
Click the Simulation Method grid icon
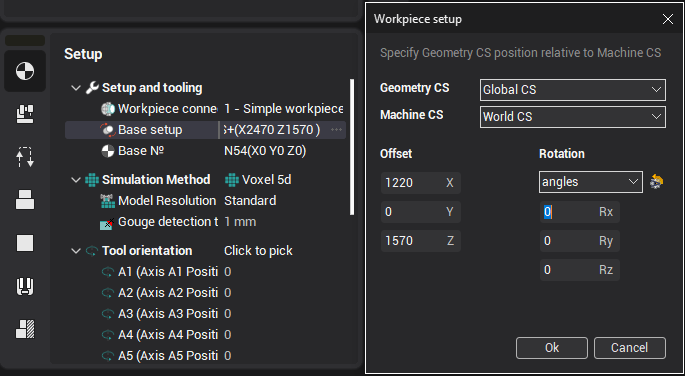coord(92,180)
